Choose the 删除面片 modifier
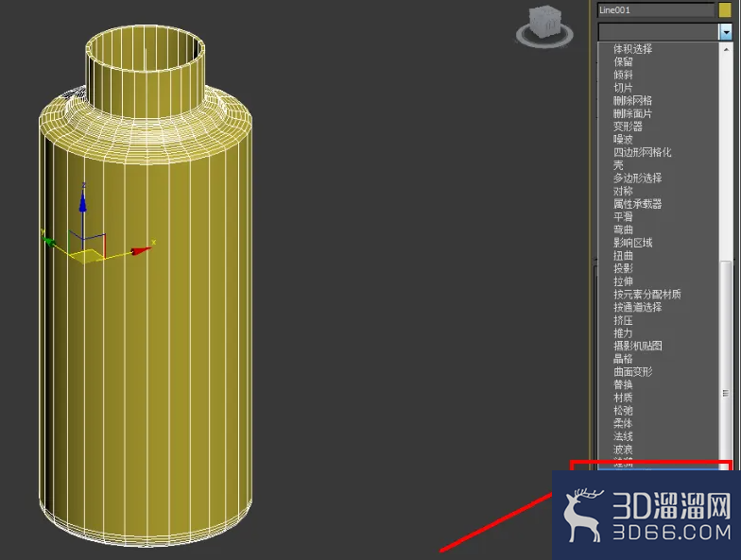 tap(632, 113)
